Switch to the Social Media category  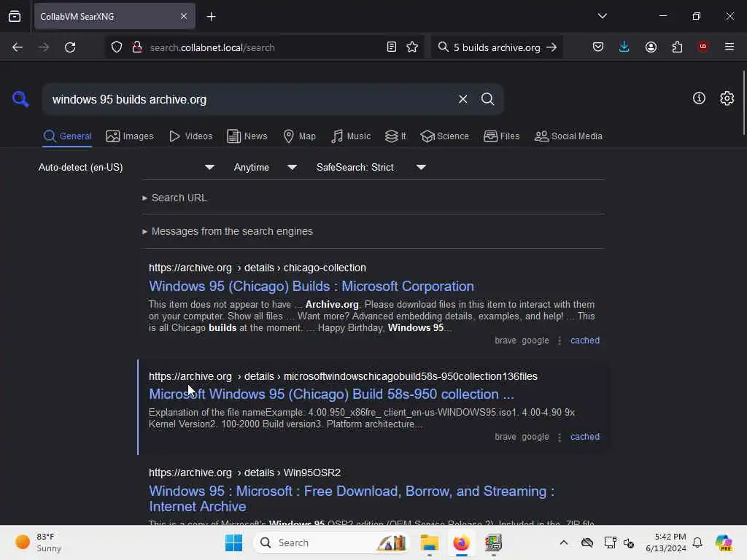tap(568, 136)
